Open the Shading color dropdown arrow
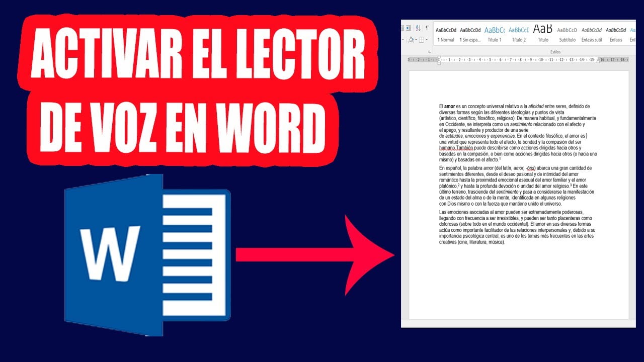 [416, 40]
